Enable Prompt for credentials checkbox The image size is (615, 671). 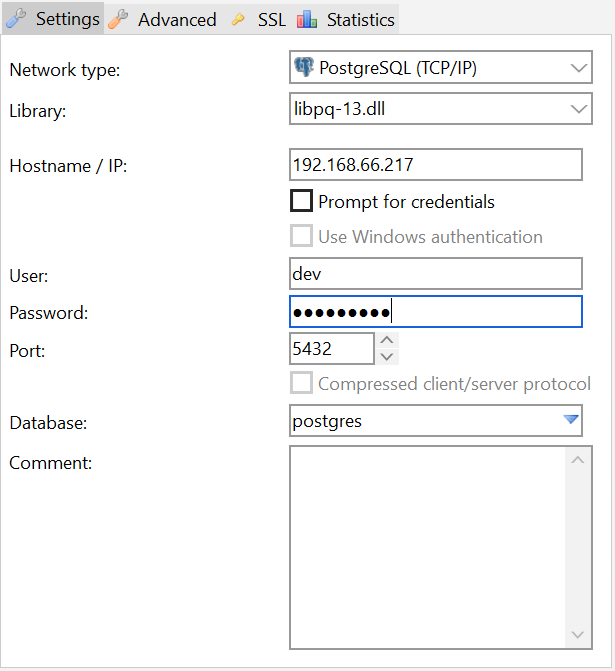coord(301,201)
